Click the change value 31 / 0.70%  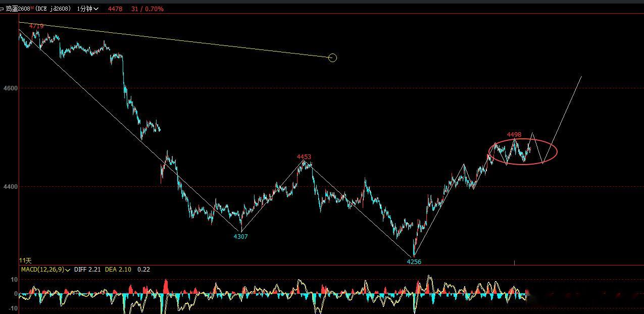147,9
